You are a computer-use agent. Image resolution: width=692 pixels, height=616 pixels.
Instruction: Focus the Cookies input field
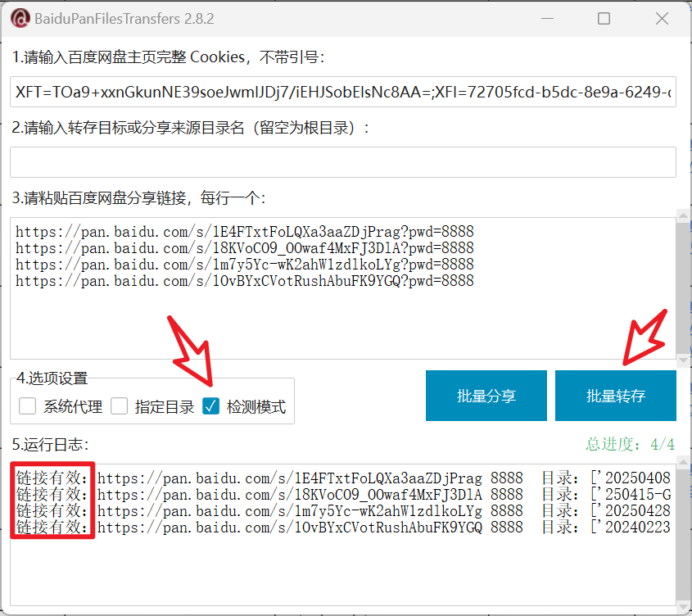coord(342,93)
